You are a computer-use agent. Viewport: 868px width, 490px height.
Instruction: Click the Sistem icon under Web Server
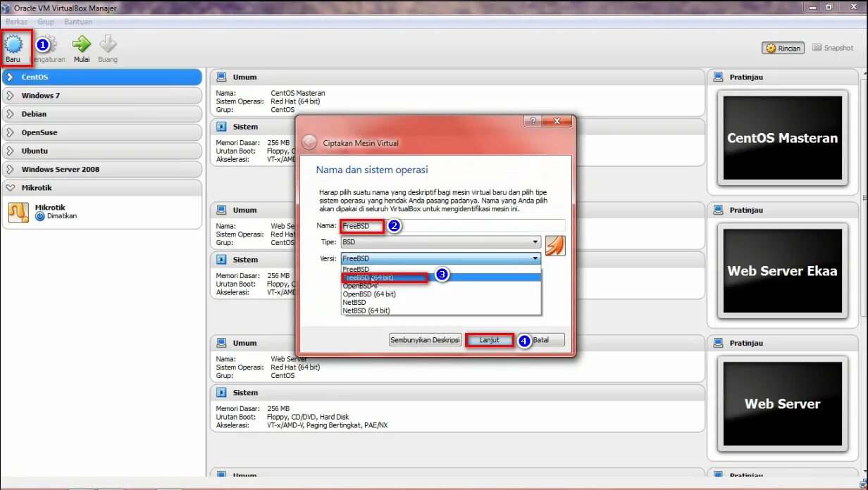point(221,393)
